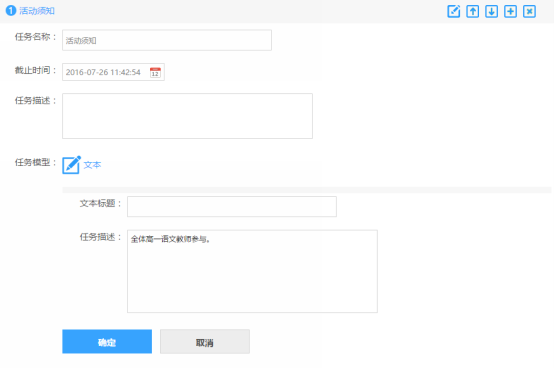Click the 活动须知 header title
This screenshot has width=554, height=368.
pyautogui.click(x=37, y=11)
